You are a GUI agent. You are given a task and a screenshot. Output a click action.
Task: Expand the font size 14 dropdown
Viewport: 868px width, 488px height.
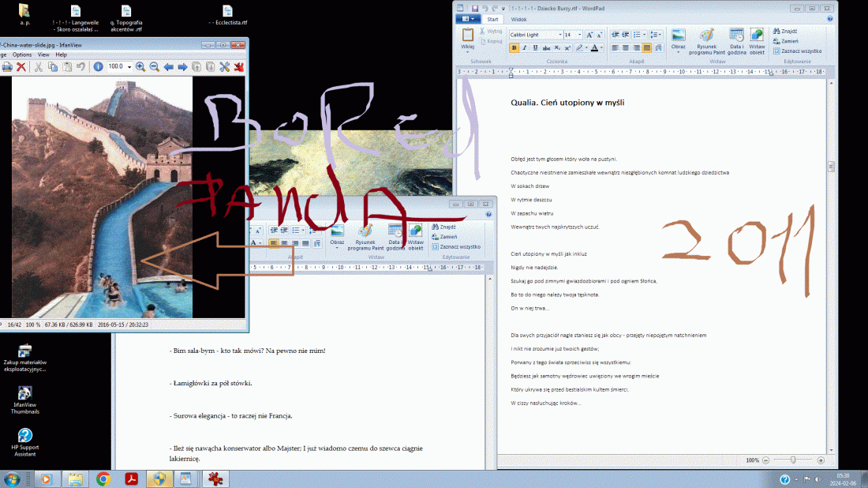pyautogui.click(x=579, y=35)
